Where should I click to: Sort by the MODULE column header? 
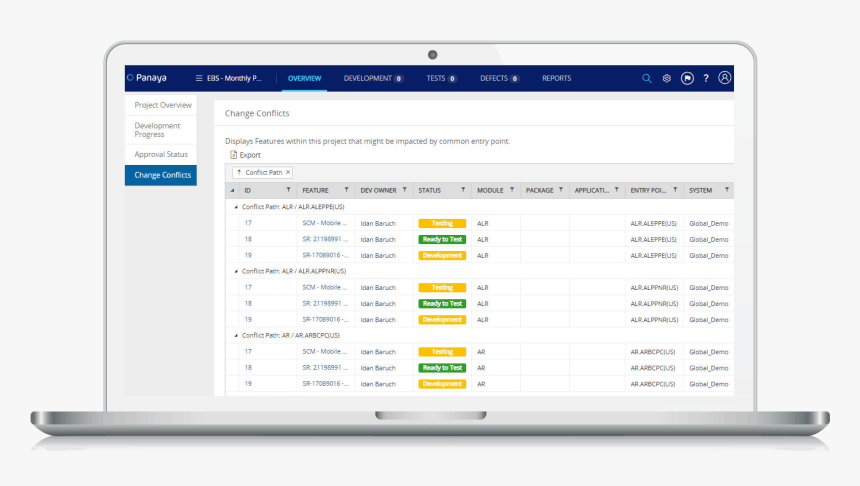tap(490, 190)
